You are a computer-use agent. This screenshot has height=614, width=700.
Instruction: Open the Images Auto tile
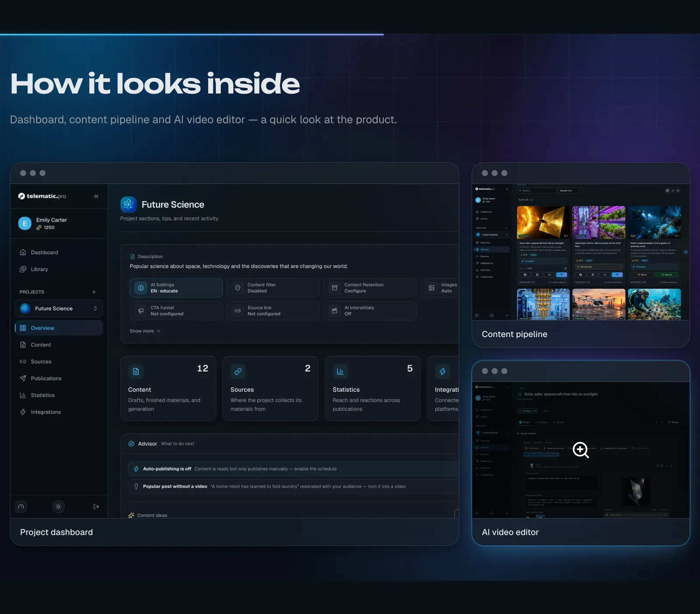[440, 288]
